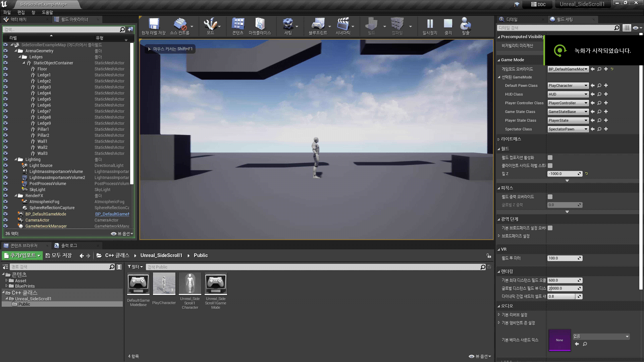The height and width of the screenshot is (362, 644).
Task: Open the DDC status button
Action: [x=538, y=4]
